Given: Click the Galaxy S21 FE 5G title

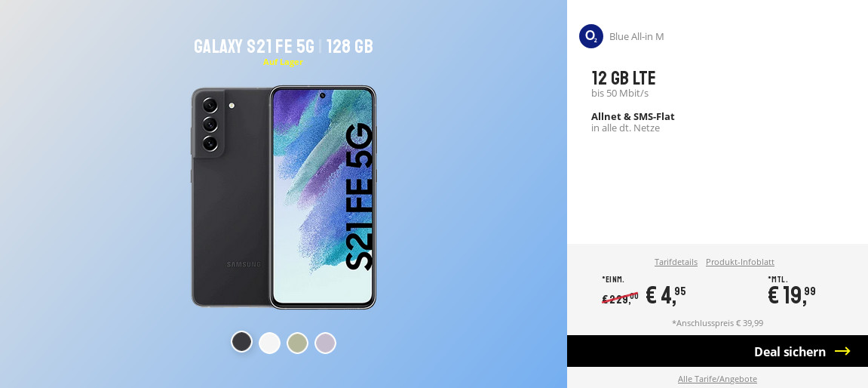Looking at the screenshot, I should [x=254, y=47].
